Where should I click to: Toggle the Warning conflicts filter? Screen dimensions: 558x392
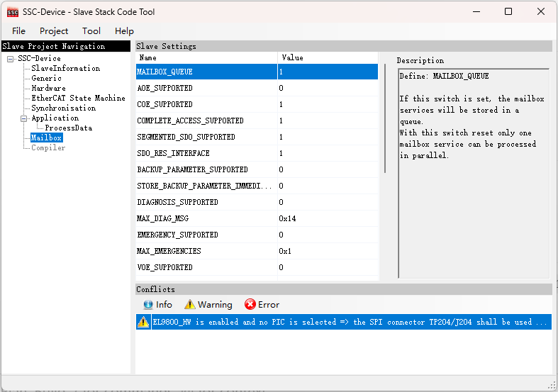208,305
